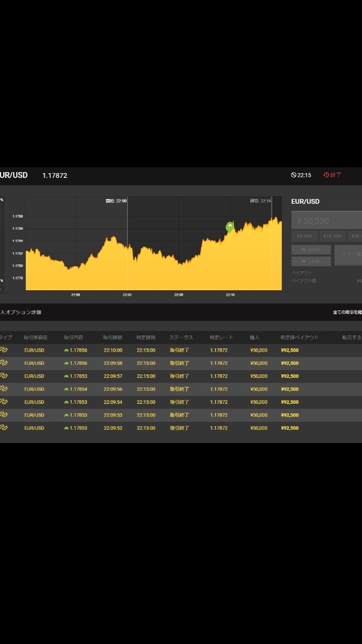Click the type icon in the 22:09:57 trade row

pos(4,376)
